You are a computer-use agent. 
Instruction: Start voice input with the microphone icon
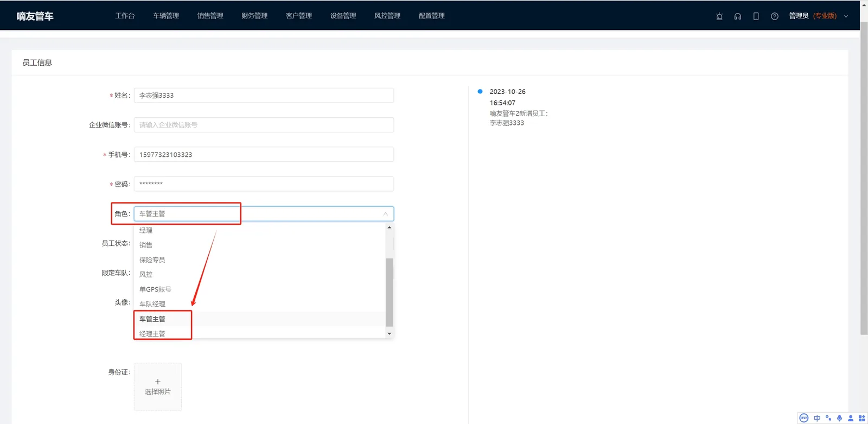tap(840, 418)
